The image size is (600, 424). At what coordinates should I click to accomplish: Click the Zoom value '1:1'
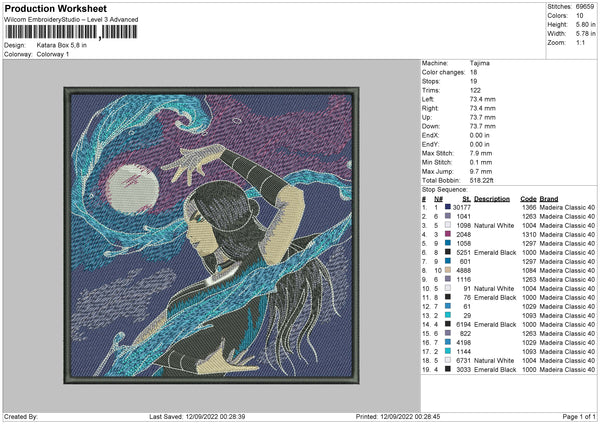coord(580,42)
